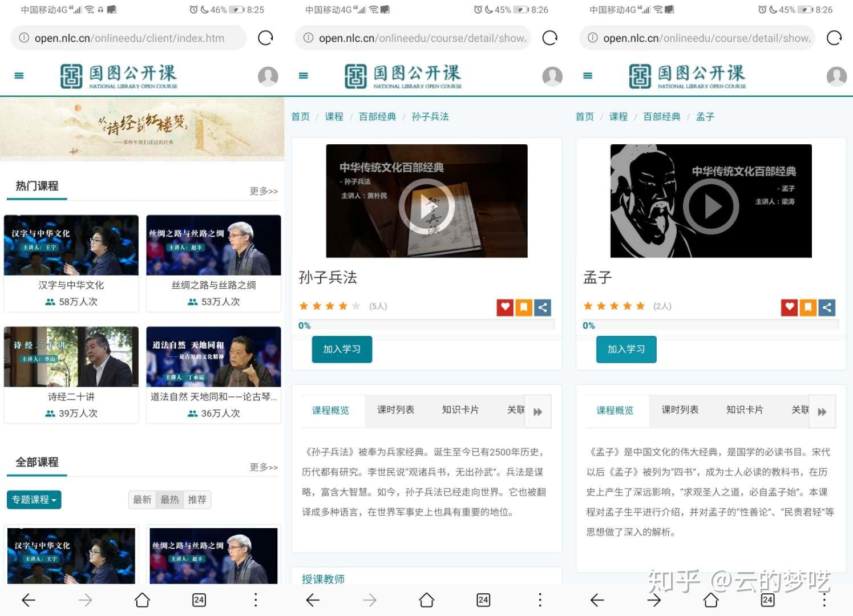Open the user avatar profile icon
The height and width of the screenshot is (616, 853).
pyautogui.click(x=268, y=76)
